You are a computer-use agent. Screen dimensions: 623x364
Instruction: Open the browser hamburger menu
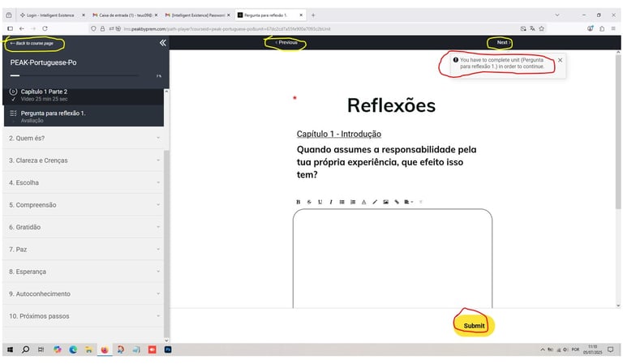pos(613,28)
